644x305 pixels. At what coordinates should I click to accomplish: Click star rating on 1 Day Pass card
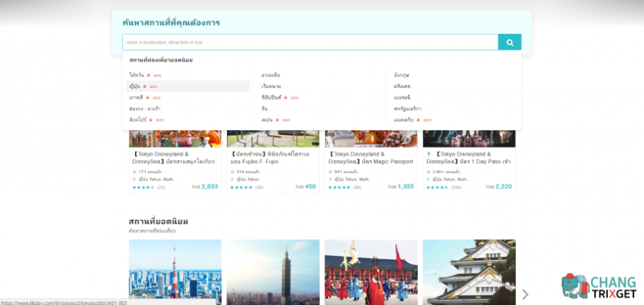tap(438, 188)
